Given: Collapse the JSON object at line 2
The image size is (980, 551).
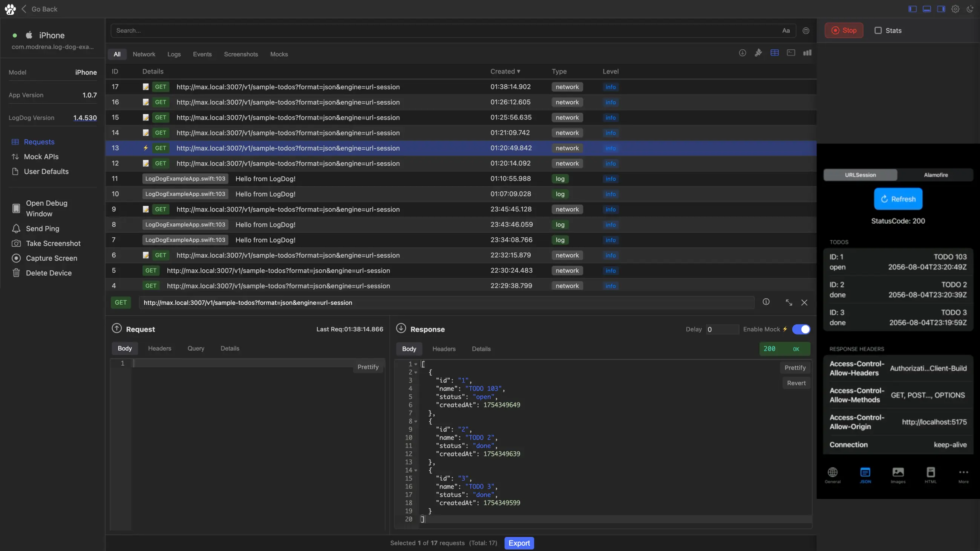Looking at the screenshot, I should point(416,372).
